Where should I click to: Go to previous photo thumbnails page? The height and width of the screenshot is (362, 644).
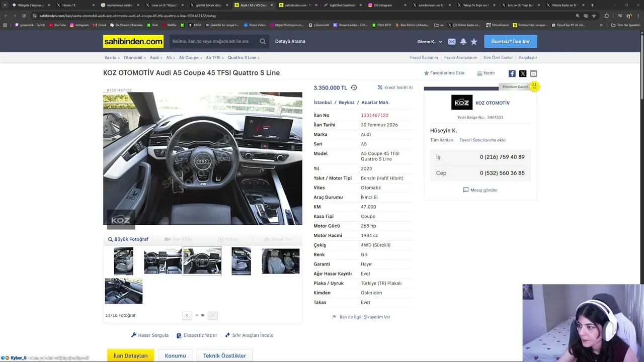point(187,315)
